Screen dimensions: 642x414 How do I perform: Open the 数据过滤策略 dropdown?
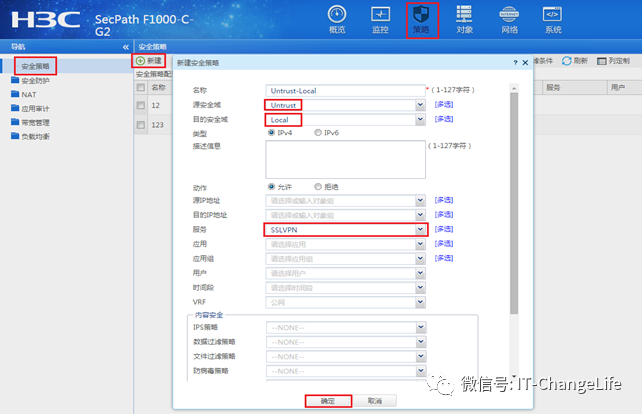421,342
